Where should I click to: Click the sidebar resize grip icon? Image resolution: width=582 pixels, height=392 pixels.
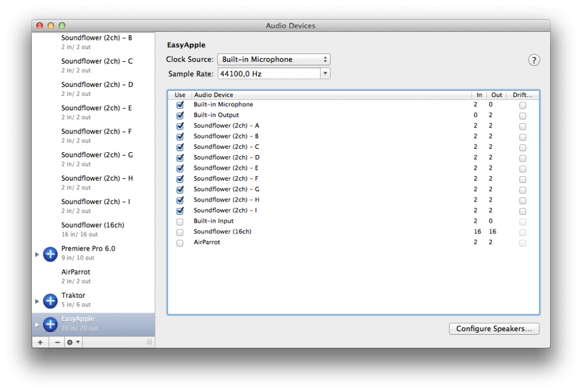148,342
